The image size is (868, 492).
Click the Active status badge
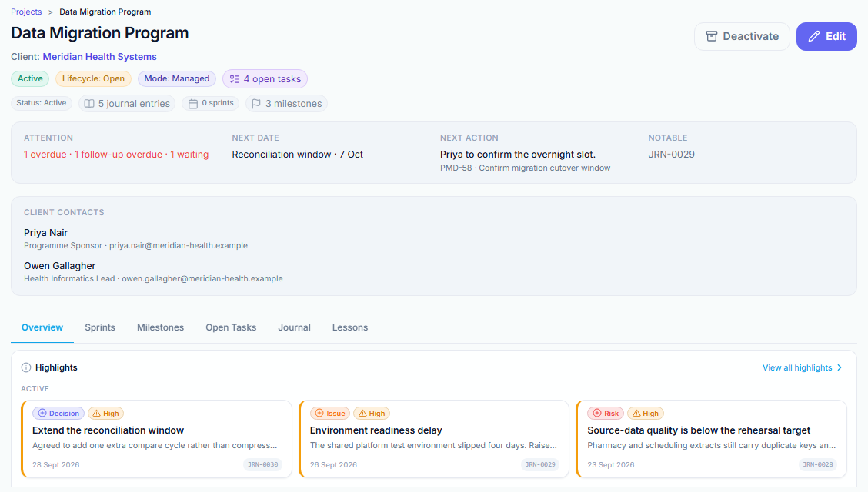30,79
